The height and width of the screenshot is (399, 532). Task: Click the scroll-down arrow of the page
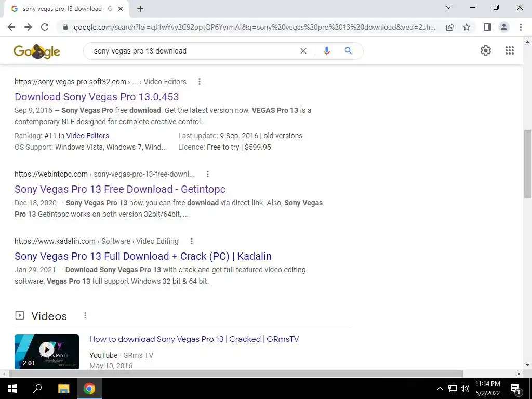(x=527, y=365)
